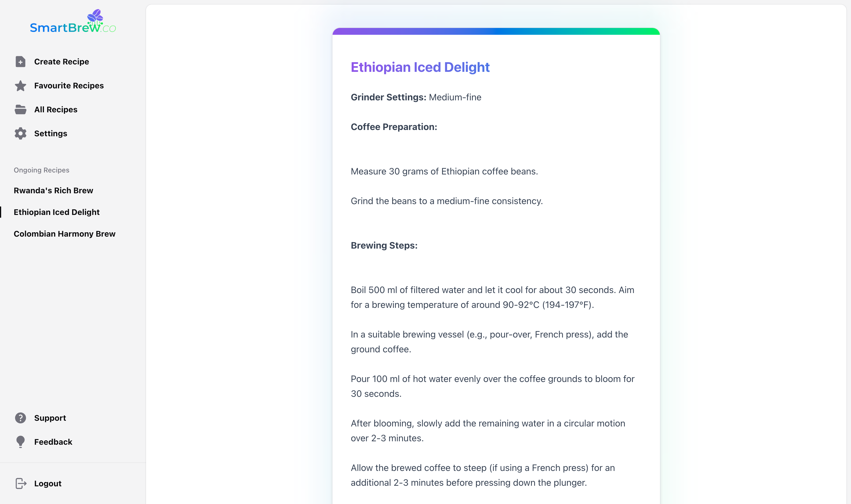Open the Rwanda's Rich Brew recipe

click(53, 190)
